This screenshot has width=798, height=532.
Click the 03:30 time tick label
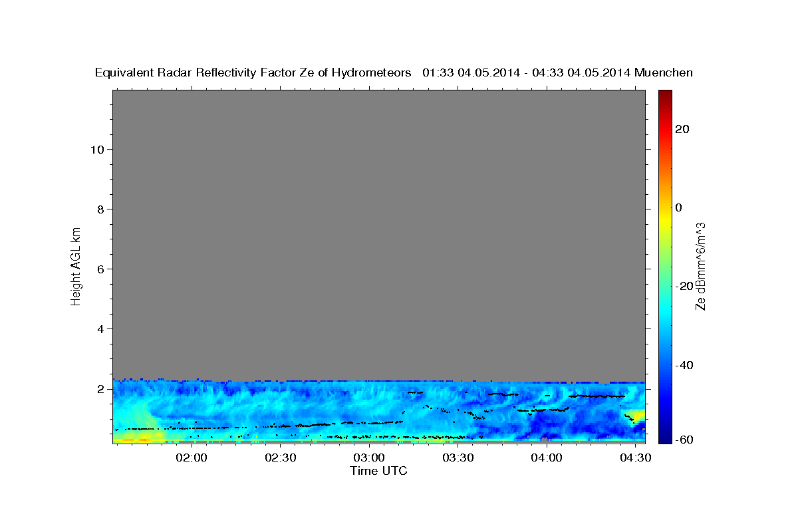458,458
